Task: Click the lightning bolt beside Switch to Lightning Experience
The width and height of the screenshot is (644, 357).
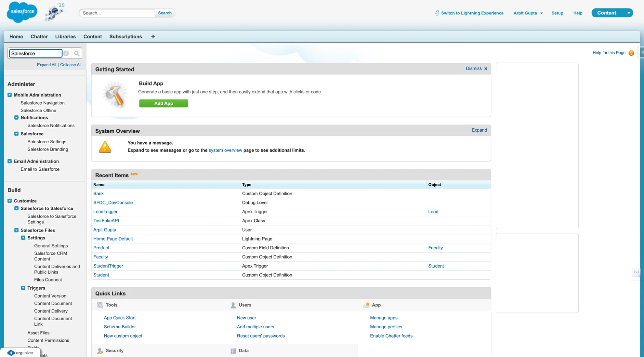Action: (x=437, y=13)
